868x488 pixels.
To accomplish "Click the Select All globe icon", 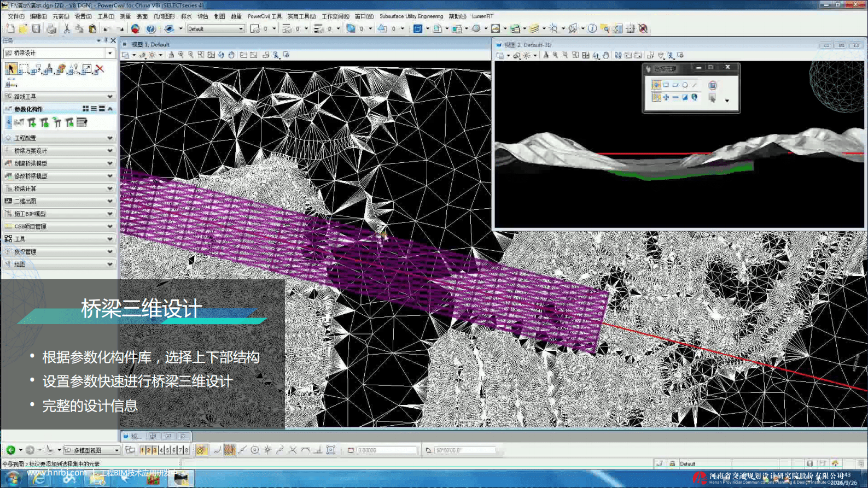I will (695, 97).
